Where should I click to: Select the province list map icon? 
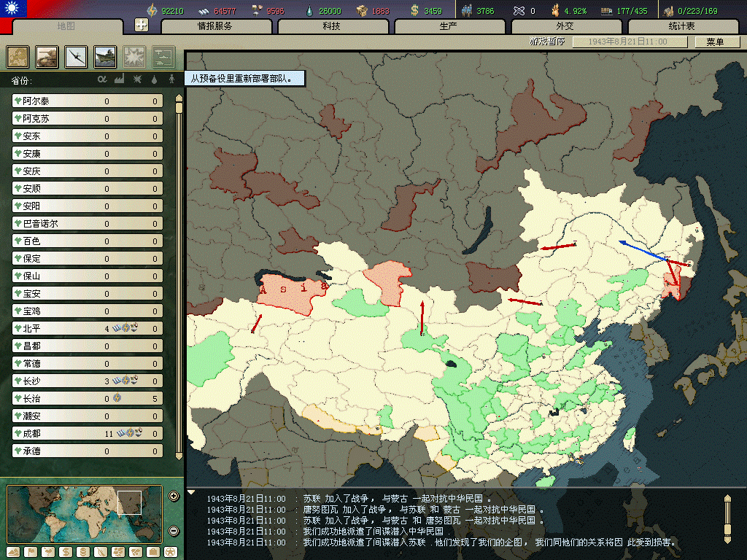(x=18, y=56)
